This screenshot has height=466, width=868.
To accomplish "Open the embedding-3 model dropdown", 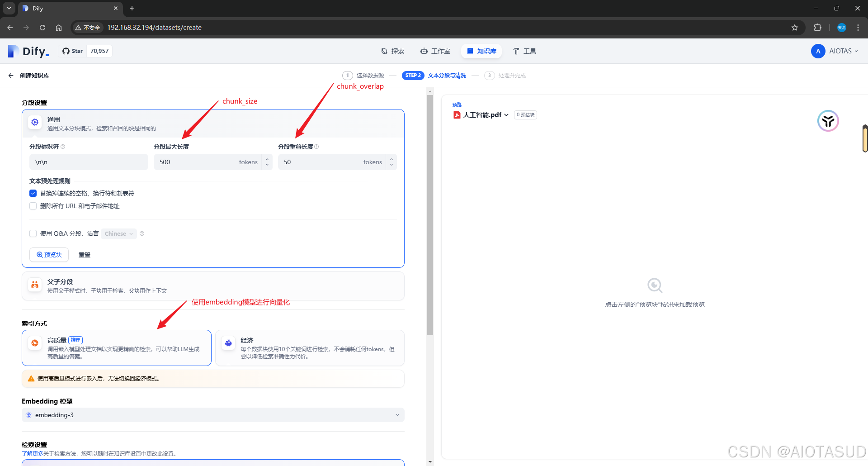I will 212,414.
